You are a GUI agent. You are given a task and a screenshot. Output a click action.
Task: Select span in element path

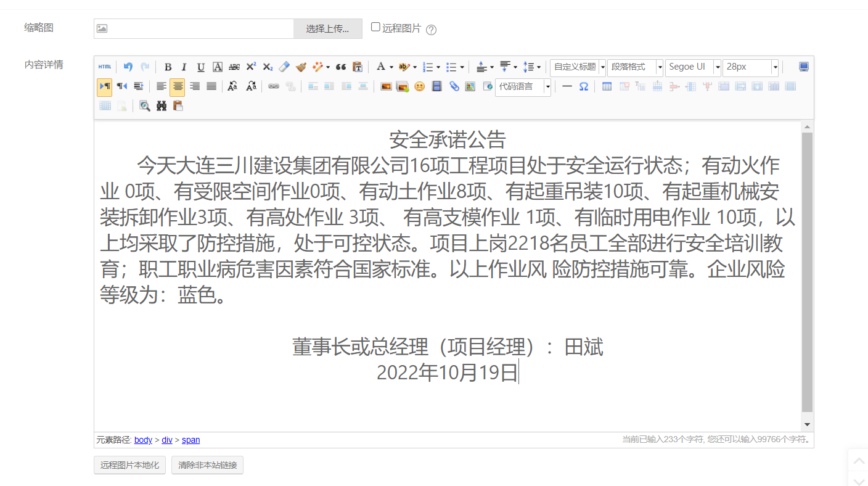click(x=190, y=440)
